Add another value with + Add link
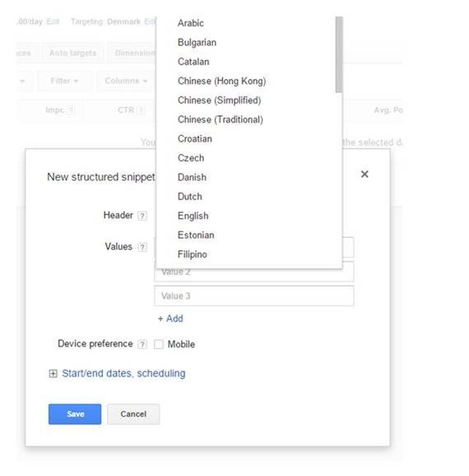The width and height of the screenshot is (469, 476). 170,319
